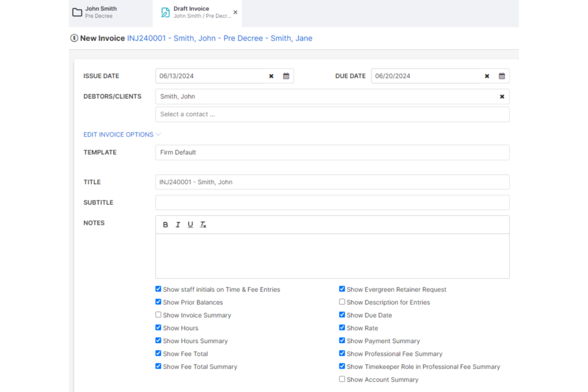Click the invoice icon beside New Invoice
Viewport: 588px width, 392px height.
[x=74, y=38]
